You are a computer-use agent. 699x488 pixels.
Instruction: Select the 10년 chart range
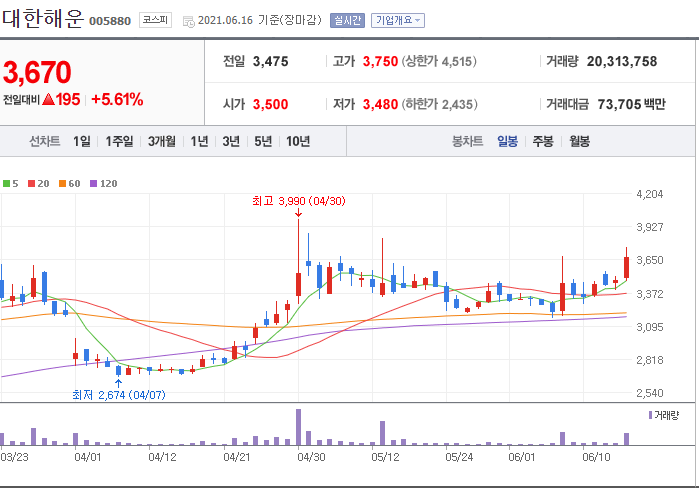tap(298, 141)
